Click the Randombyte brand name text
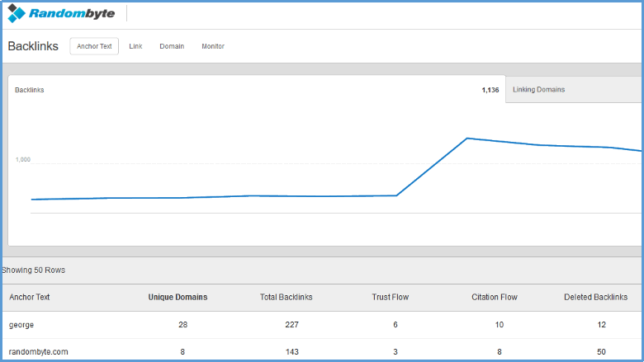 click(72, 13)
